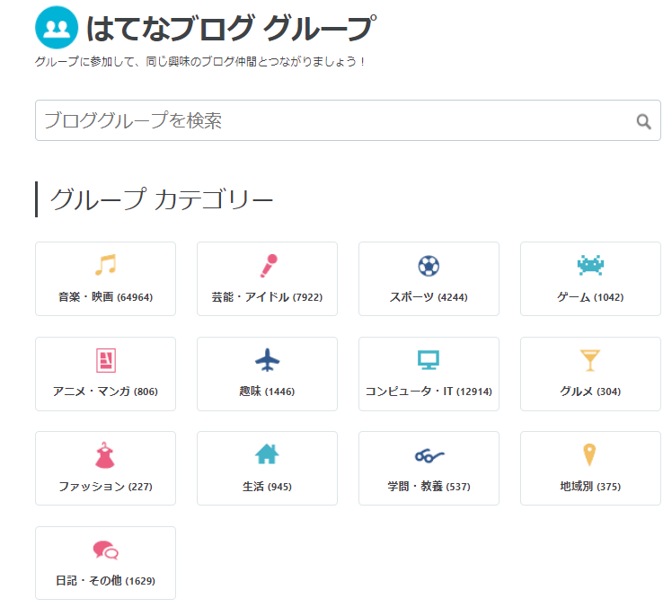Open the eyeglasses 学問・教養 icon
This screenshot has width=672, height=616.
point(429,455)
